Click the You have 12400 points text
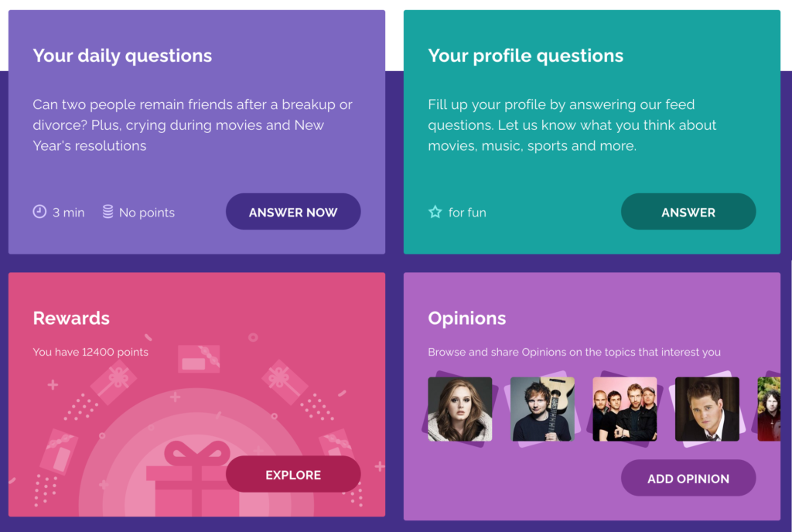Viewport: 792px width, 532px height. click(90, 352)
